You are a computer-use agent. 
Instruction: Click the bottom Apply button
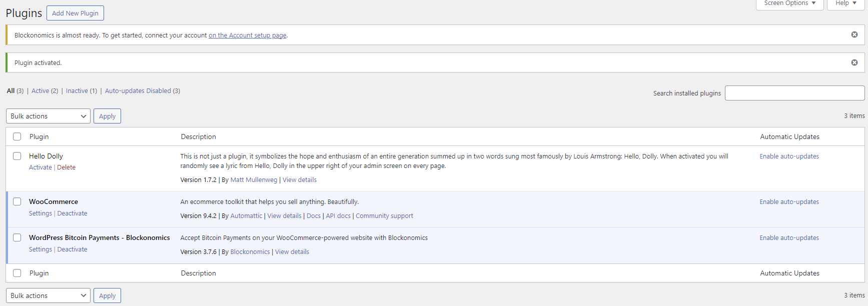107,295
